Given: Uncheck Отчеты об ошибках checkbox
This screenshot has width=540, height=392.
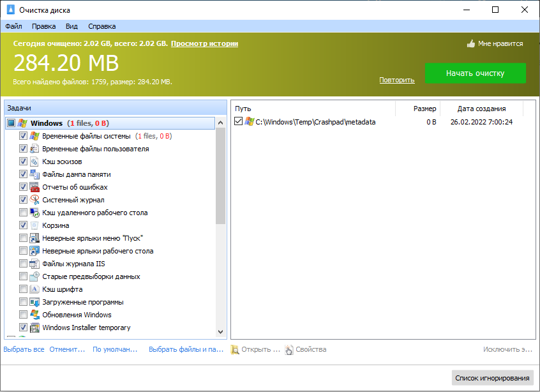Looking at the screenshot, I should (23, 186).
